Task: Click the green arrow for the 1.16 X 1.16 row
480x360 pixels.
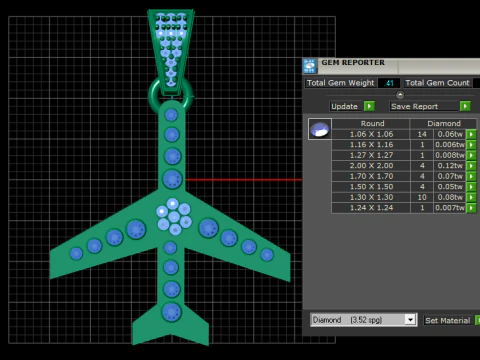Action: pos(471,145)
